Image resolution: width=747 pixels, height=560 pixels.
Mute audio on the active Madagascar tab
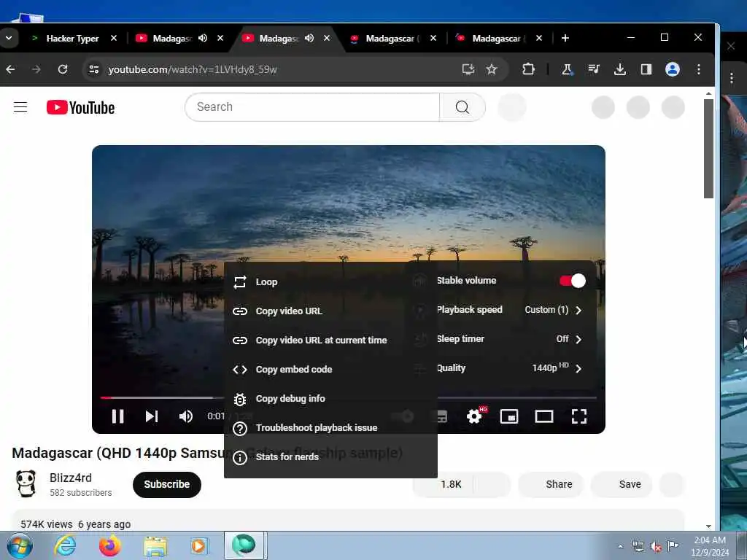[309, 38]
